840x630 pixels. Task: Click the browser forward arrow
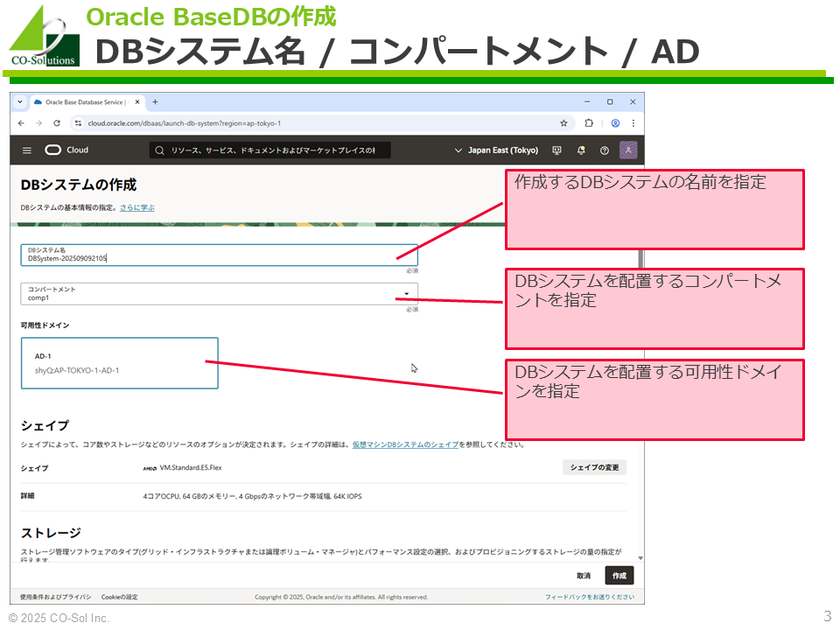38,123
